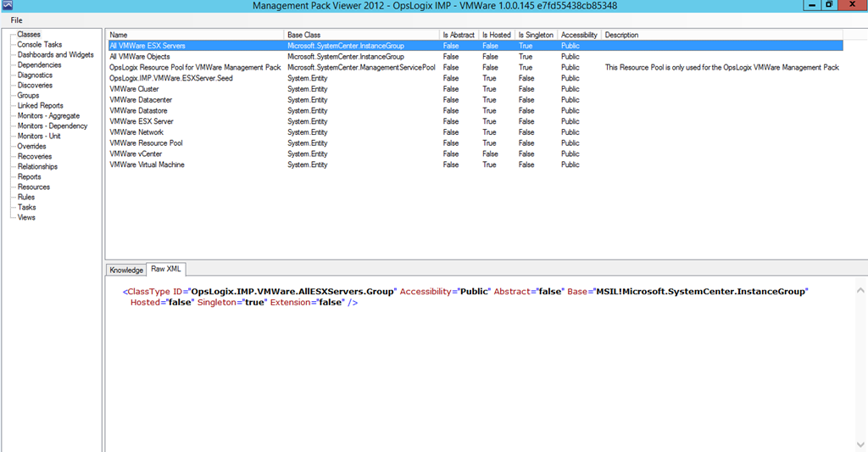Open the File menu
This screenshot has width=868, height=452.
pos(17,20)
